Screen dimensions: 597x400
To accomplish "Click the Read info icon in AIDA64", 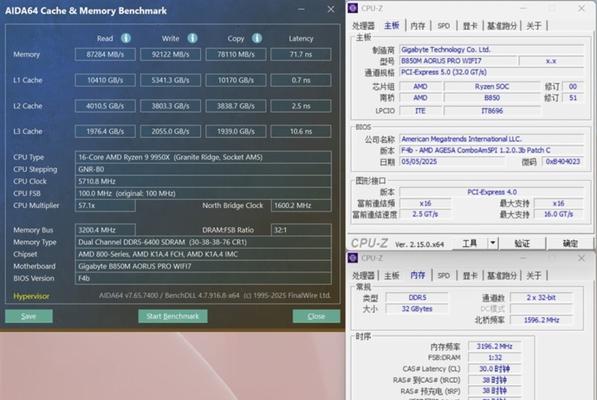I will 126,38.
